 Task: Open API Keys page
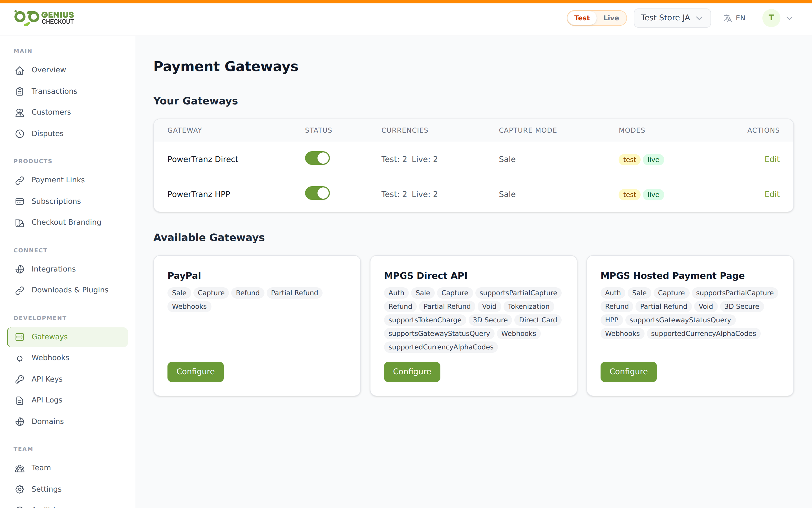(67, 379)
